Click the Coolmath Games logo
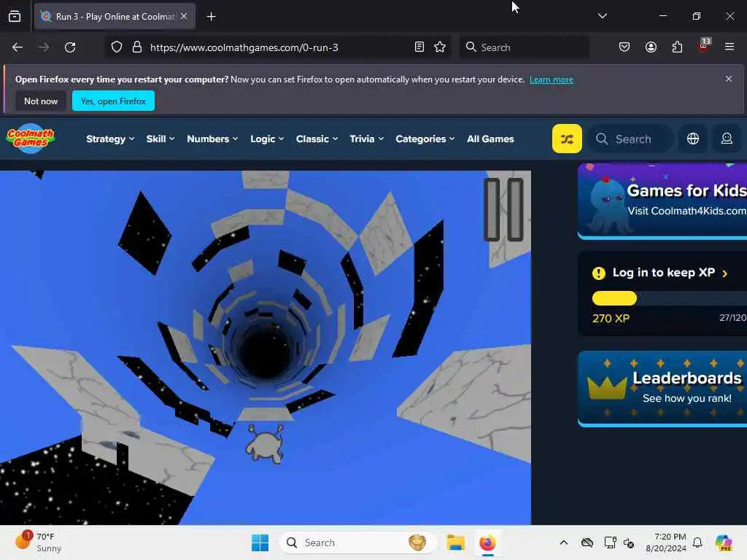 pyautogui.click(x=31, y=139)
